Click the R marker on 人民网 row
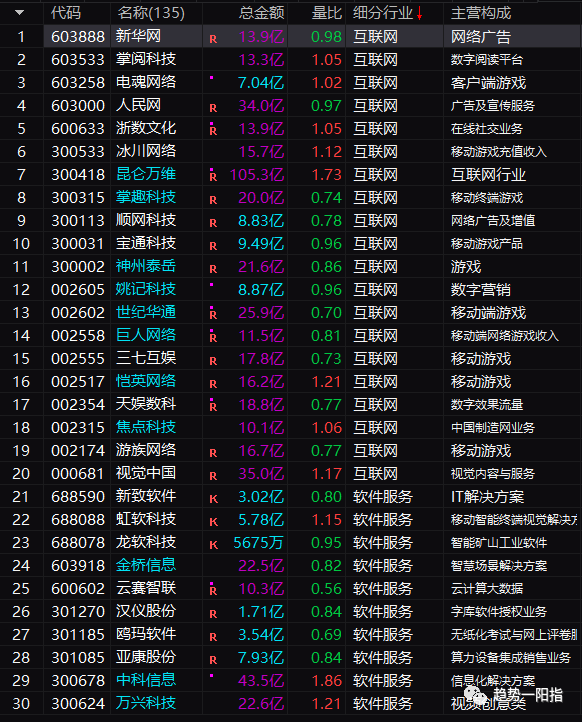 (213, 108)
